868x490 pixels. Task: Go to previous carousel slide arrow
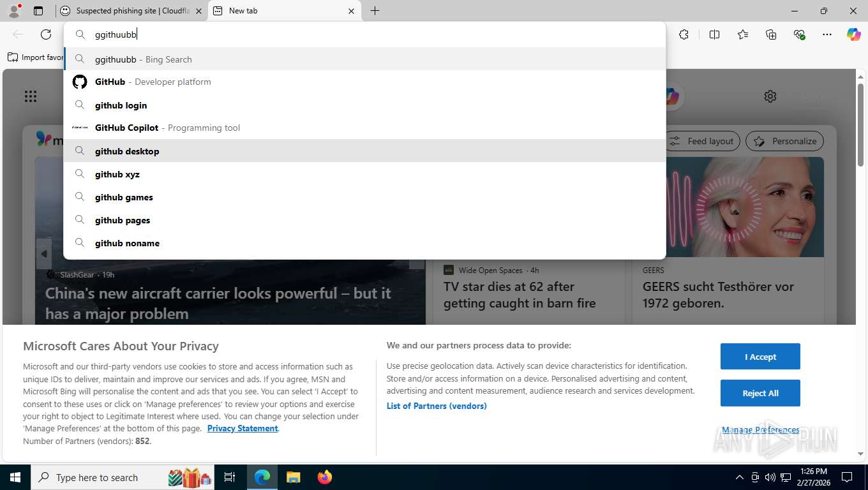(x=43, y=254)
